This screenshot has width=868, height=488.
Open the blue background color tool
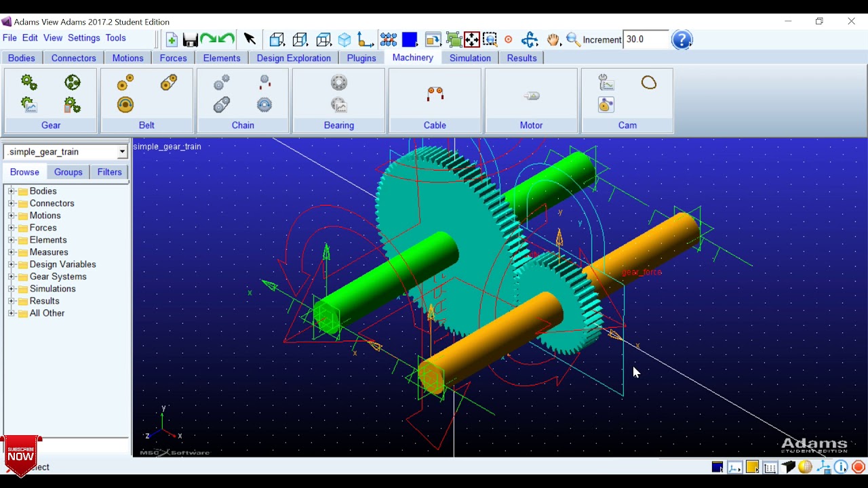tap(409, 40)
